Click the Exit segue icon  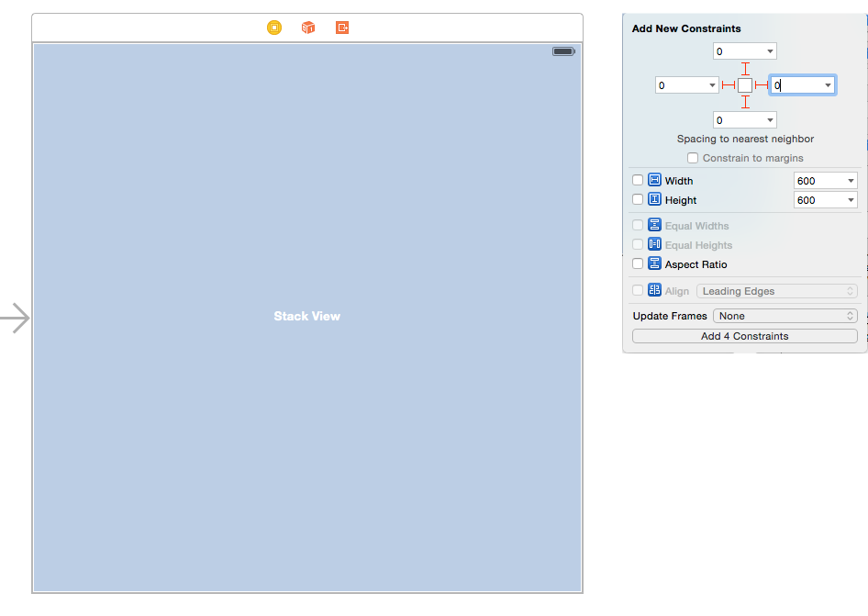coord(341,28)
